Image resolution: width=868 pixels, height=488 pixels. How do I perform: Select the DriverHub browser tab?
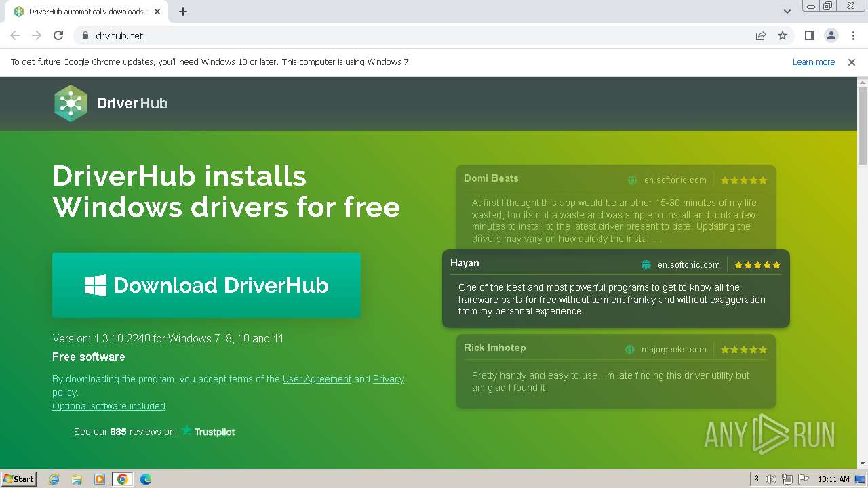[x=86, y=12]
